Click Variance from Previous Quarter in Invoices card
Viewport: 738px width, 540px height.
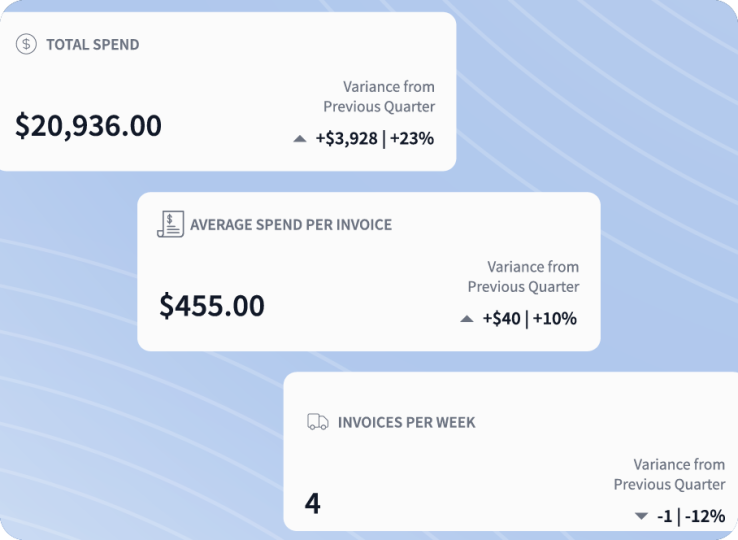pos(669,474)
